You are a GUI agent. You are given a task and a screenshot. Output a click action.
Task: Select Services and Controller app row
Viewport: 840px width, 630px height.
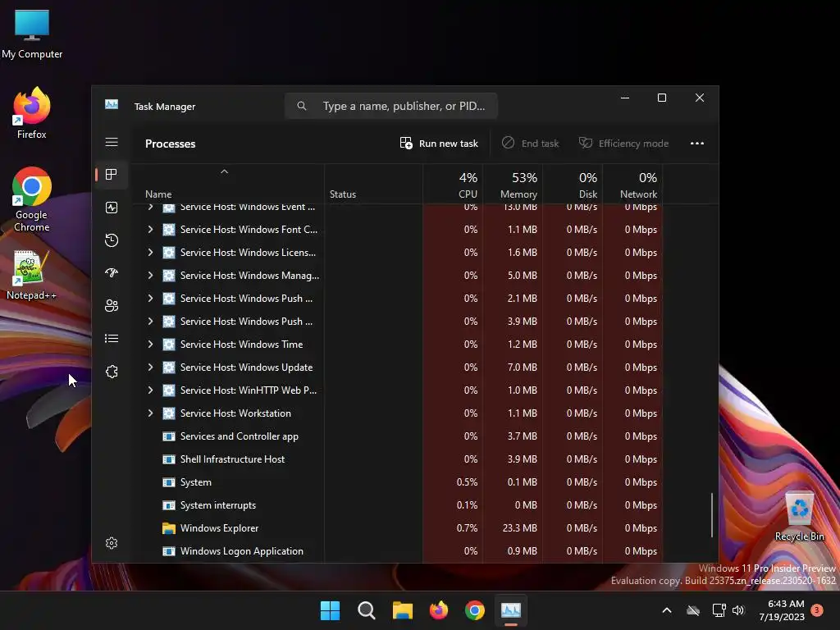tap(399, 436)
